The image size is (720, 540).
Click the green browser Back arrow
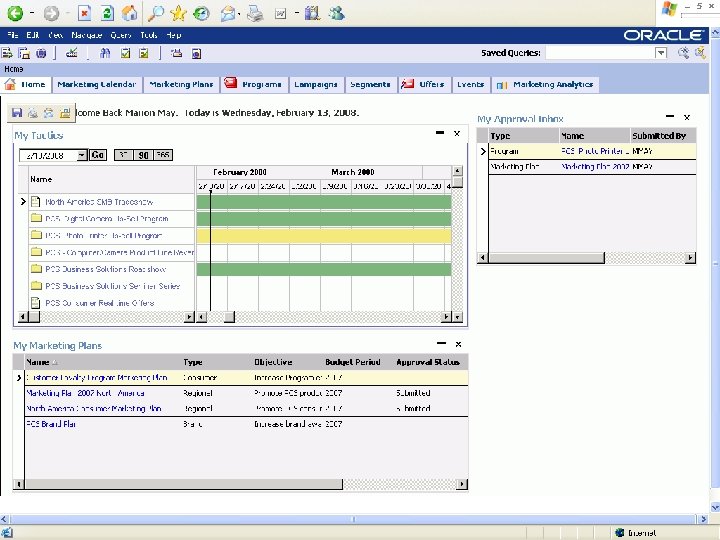click(15, 13)
